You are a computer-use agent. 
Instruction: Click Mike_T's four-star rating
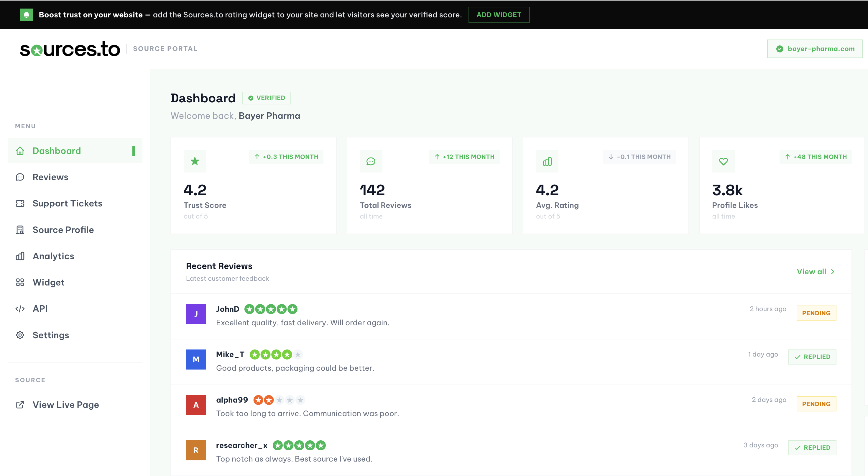click(x=276, y=354)
